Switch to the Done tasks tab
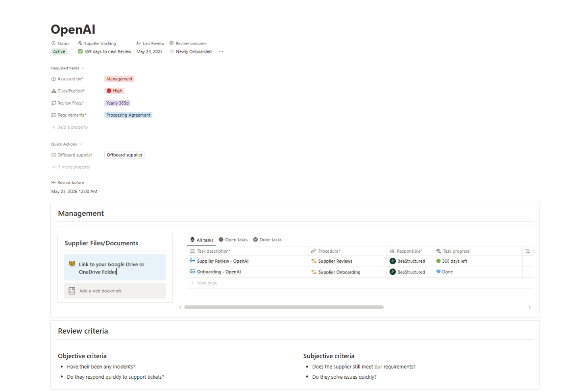 click(268, 240)
